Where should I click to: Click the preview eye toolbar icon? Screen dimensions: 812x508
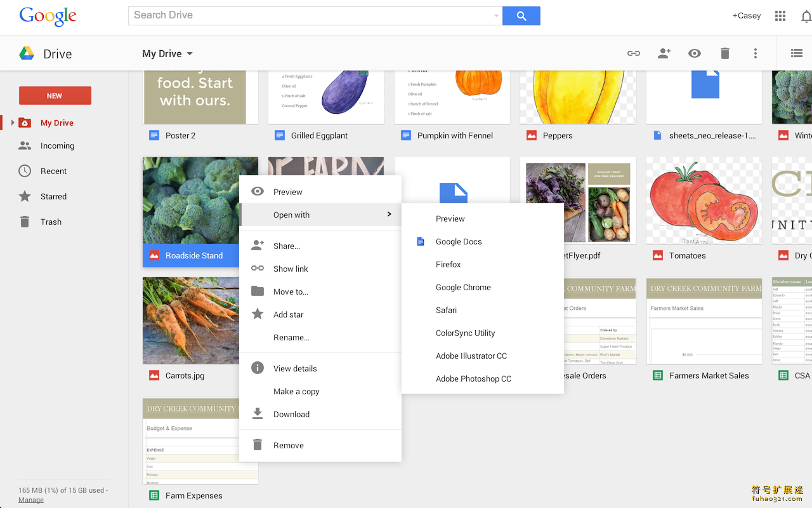point(695,53)
